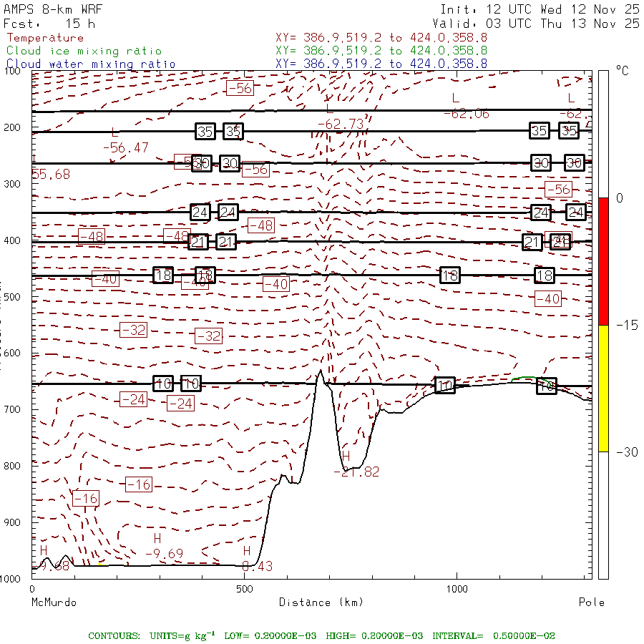Click the low temperature value "-56.47"
This screenshot has height=644, width=644.
[126, 147]
